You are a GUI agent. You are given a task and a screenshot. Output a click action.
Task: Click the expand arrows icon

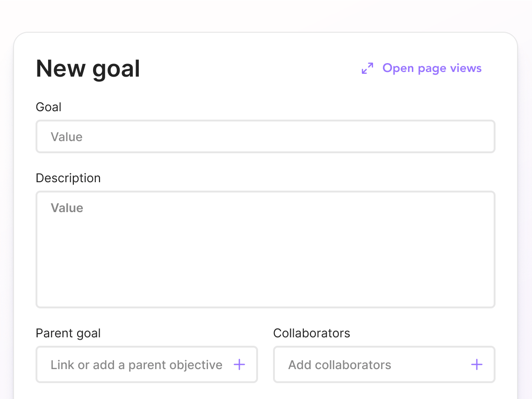point(367,69)
